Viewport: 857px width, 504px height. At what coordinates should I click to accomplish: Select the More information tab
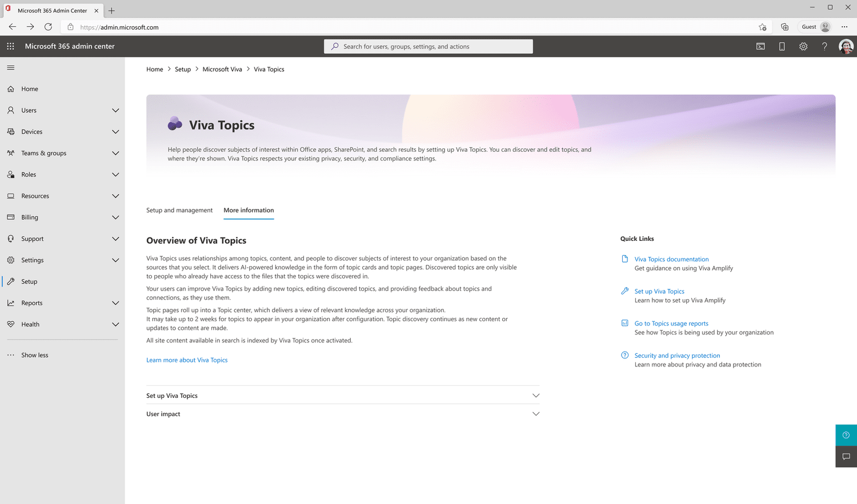tap(249, 210)
